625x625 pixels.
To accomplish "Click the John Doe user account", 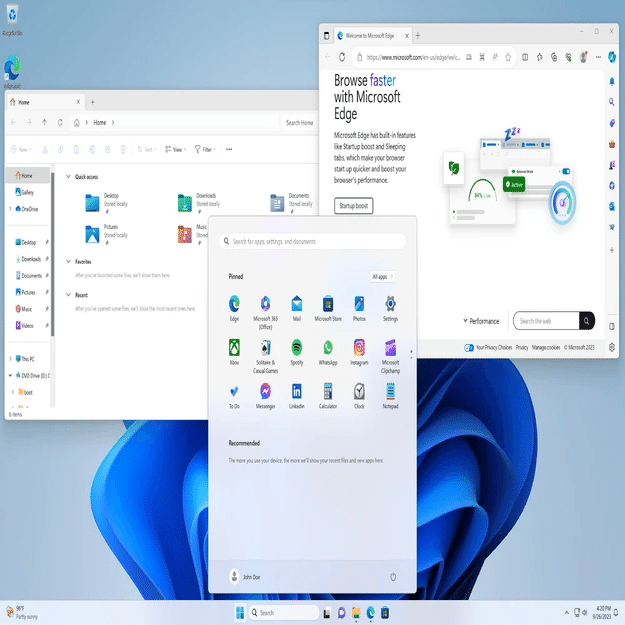I will coord(245,577).
